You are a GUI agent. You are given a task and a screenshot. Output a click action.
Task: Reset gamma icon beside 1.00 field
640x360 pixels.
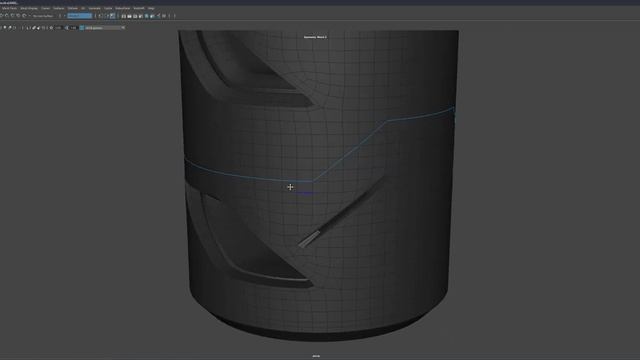[x=67, y=28]
